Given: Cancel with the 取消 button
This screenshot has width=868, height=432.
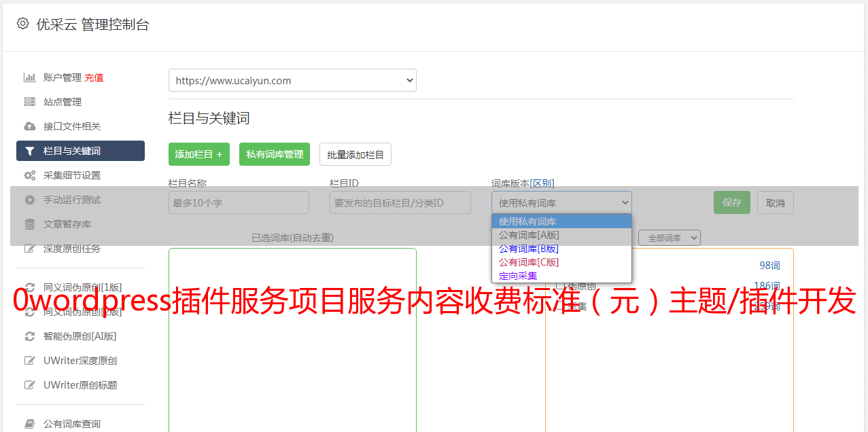Looking at the screenshot, I should (776, 202).
